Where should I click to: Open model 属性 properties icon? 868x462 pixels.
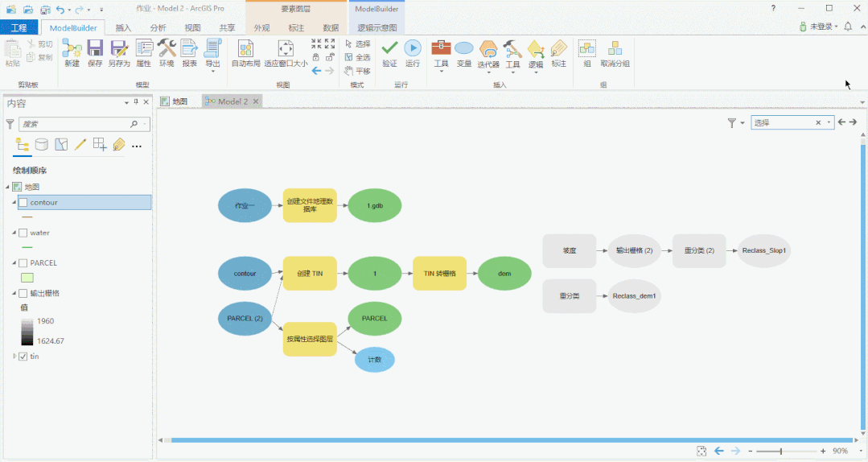(144, 49)
